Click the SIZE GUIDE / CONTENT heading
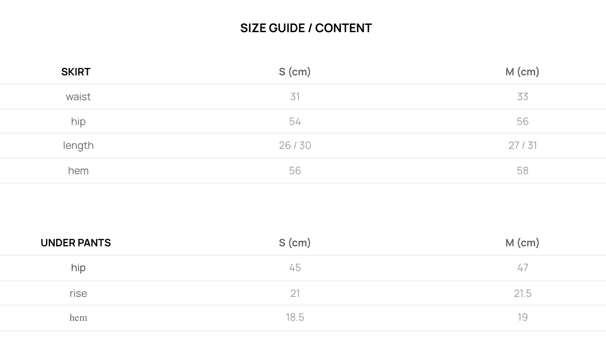This screenshot has height=364, width=606. [x=306, y=28]
